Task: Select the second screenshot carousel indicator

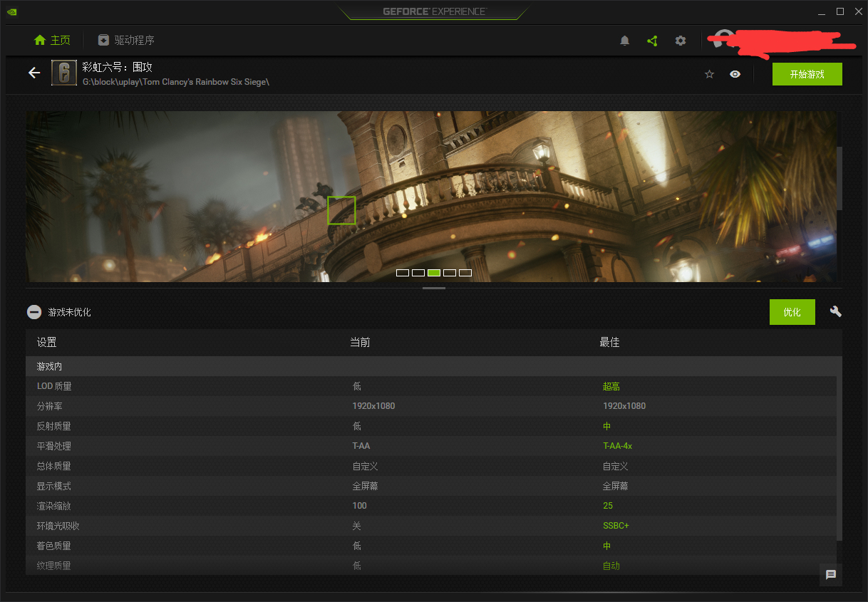Action: point(418,273)
